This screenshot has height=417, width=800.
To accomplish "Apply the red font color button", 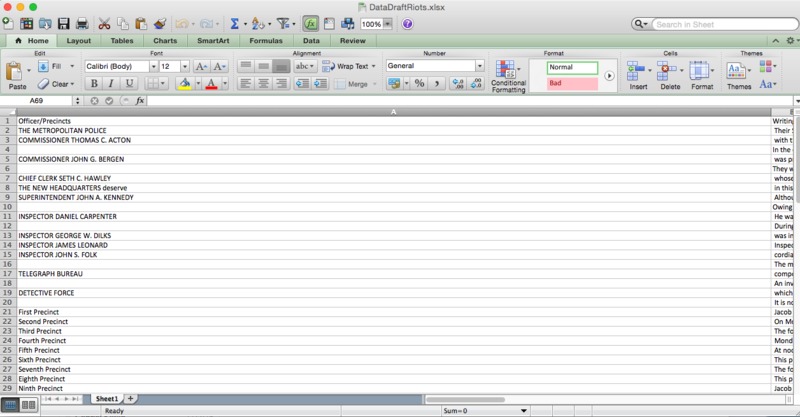I will tap(211, 83).
